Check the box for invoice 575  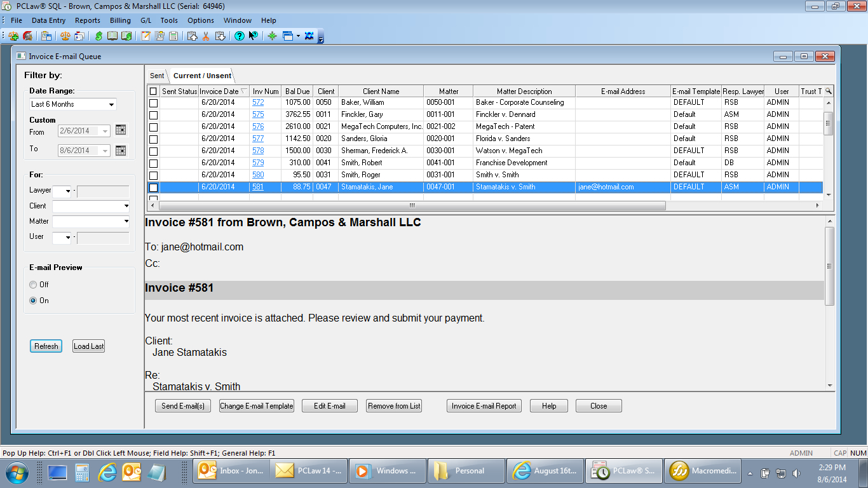(x=153, y=115)
